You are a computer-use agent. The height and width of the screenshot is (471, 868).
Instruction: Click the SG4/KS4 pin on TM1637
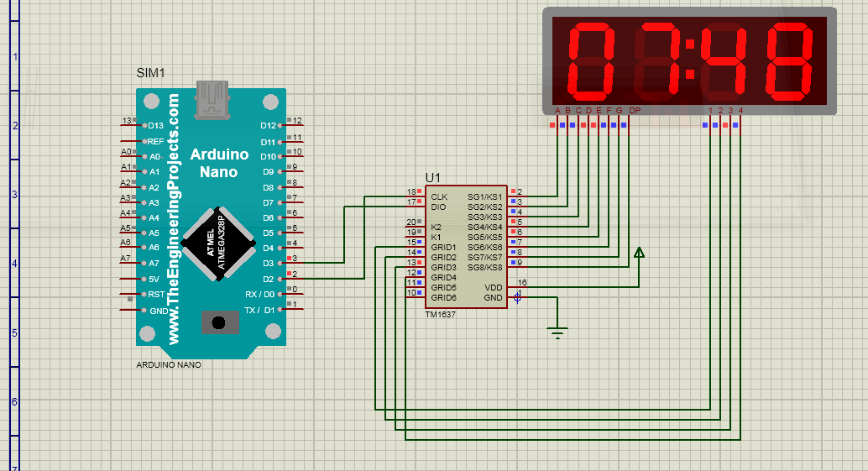(x=485, y=227)
